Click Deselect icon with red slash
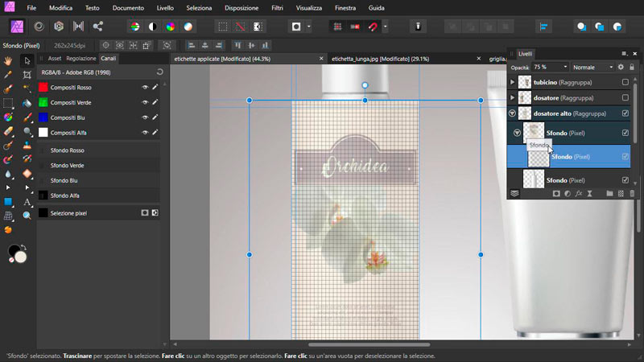Viewport: 644px width, 362px height. [x=240, y=27]
